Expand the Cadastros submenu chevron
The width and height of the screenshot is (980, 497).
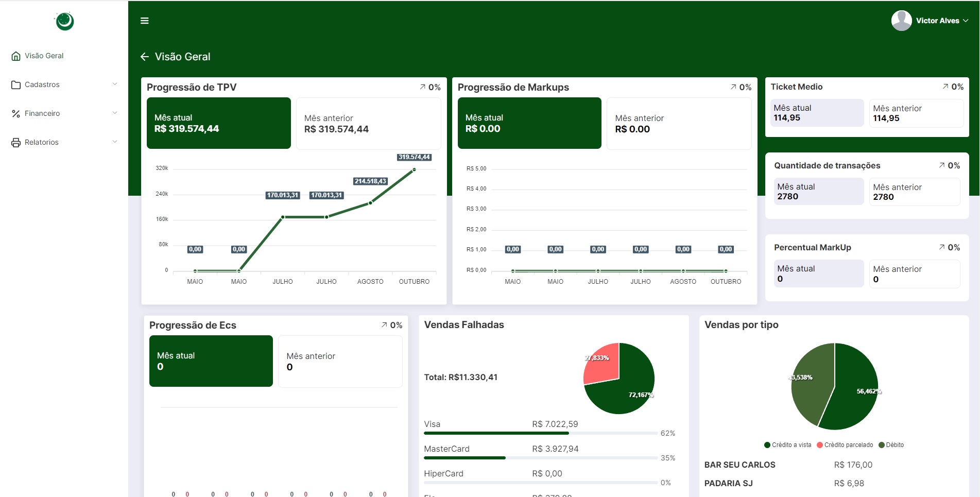[115, 84]
